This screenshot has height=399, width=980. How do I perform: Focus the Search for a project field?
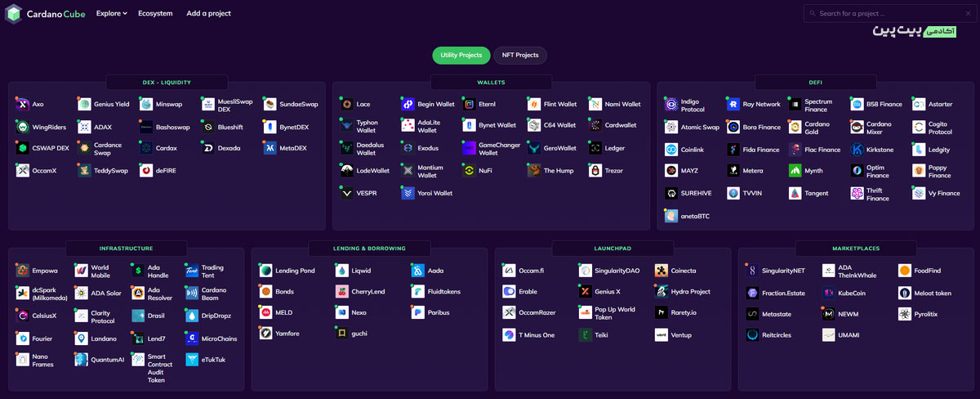(889, 13)
